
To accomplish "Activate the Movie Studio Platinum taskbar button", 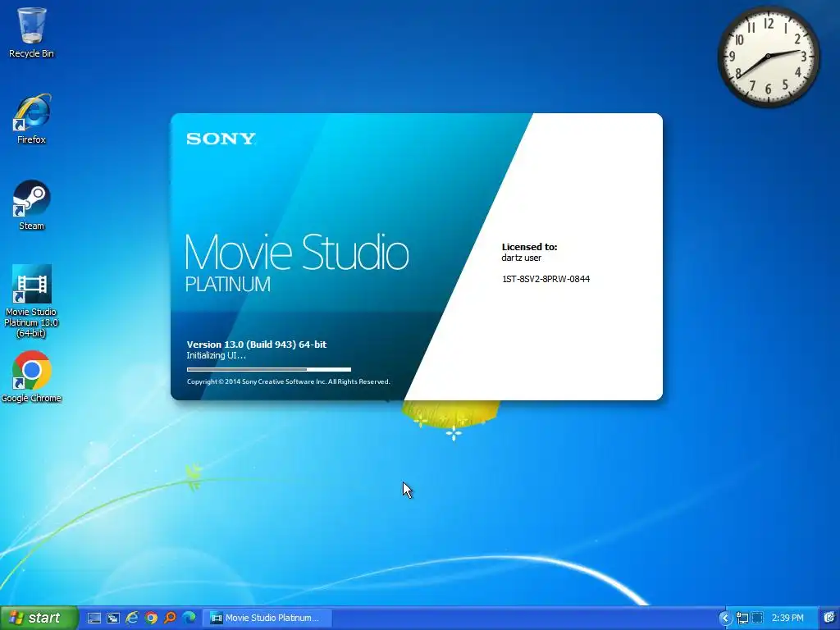I will (x=267, y=619).
